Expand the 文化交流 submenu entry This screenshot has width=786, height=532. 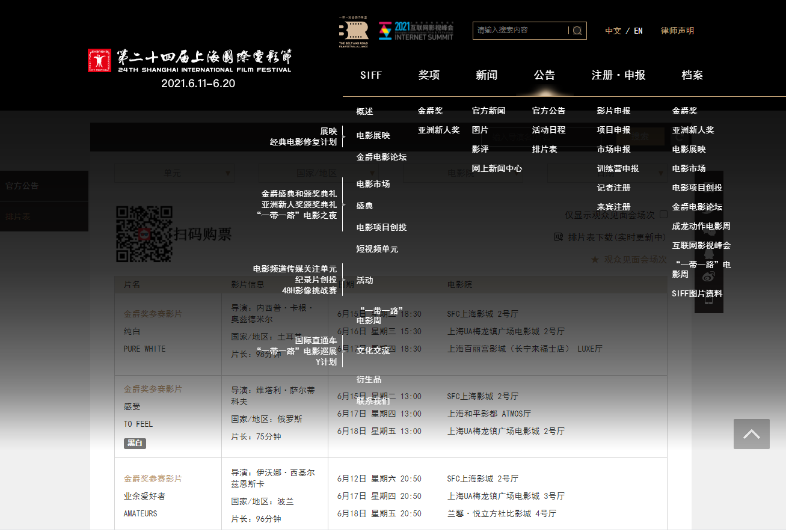click(x=373, y=350)
